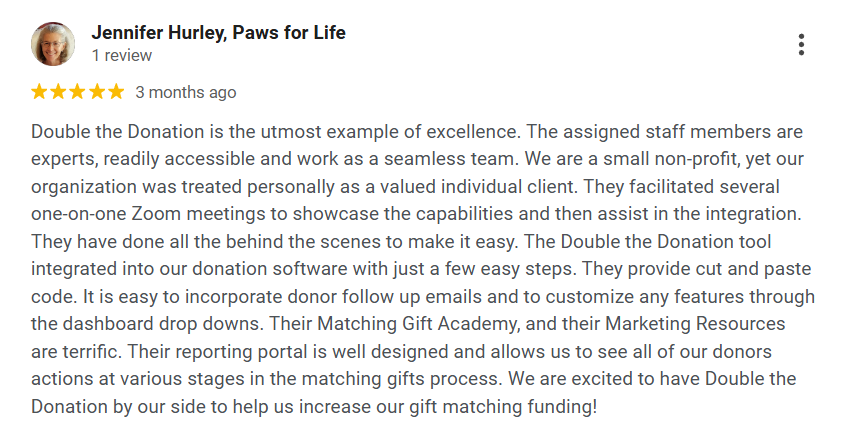853x438 pixels.
Task: Click the second star of the rating
Action: [59, 92]
